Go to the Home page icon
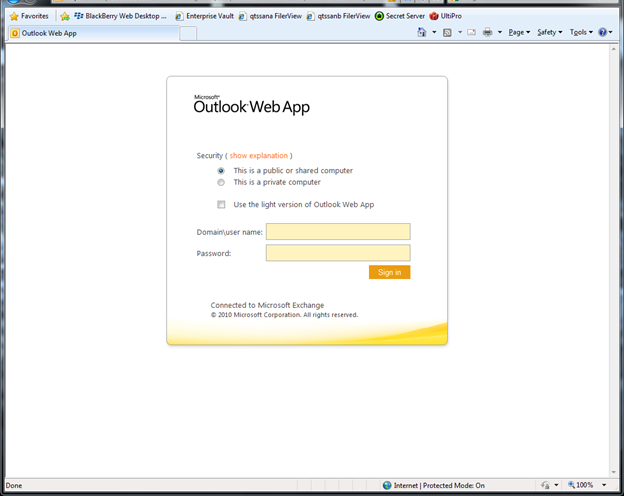The width and height of the screenshot is (625, 497). click(x=422, y=32)
